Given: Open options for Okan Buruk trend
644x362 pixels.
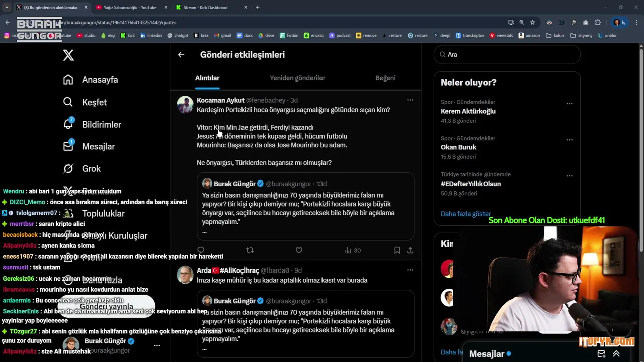Looking at the screenshot, I should pos(569,139).
